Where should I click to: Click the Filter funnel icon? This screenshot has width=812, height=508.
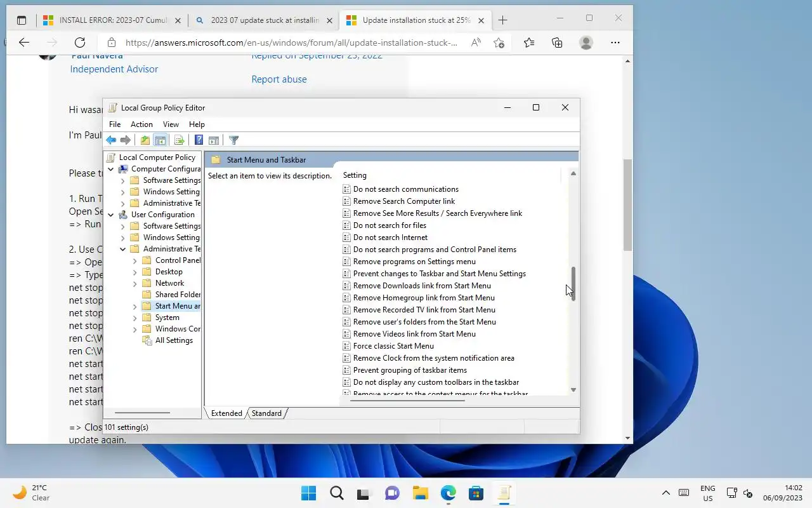click(x=233, y=140)
